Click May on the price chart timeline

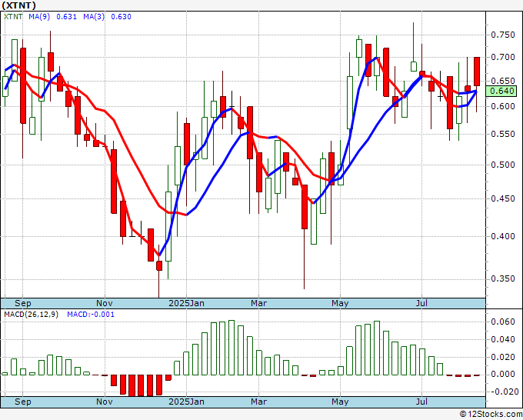pos(340,303)
